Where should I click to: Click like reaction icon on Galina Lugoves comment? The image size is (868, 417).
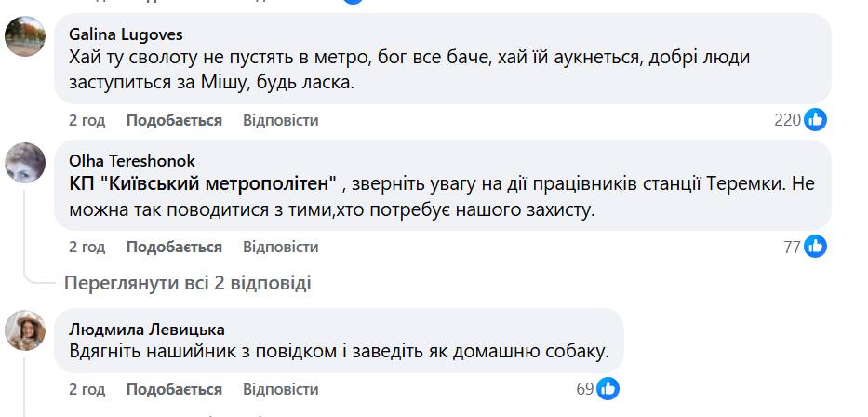(x=816, y=119)
